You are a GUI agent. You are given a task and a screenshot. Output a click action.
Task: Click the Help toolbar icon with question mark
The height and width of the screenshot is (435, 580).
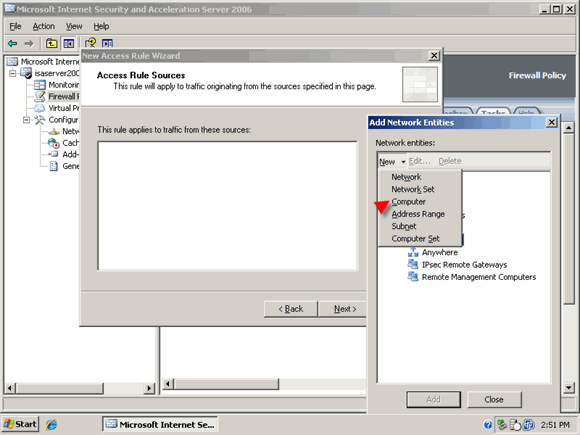tap(90, 43)
